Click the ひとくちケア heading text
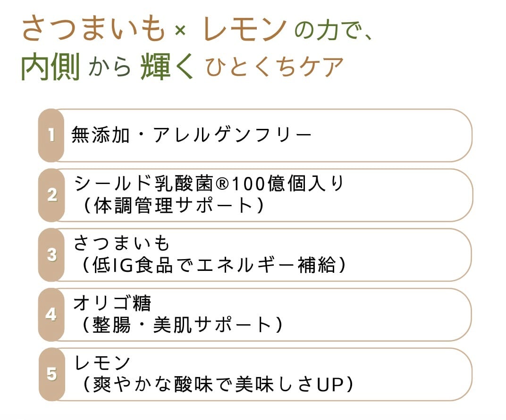The height and width of the screenshot is (420, 506). (274, 67)
